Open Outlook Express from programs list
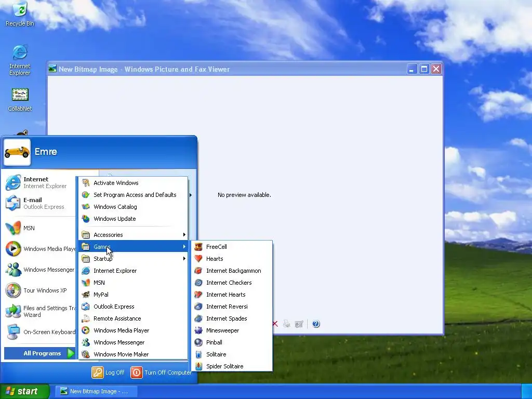The height and width of the screenshot is (399, 532). click(133, 307)
